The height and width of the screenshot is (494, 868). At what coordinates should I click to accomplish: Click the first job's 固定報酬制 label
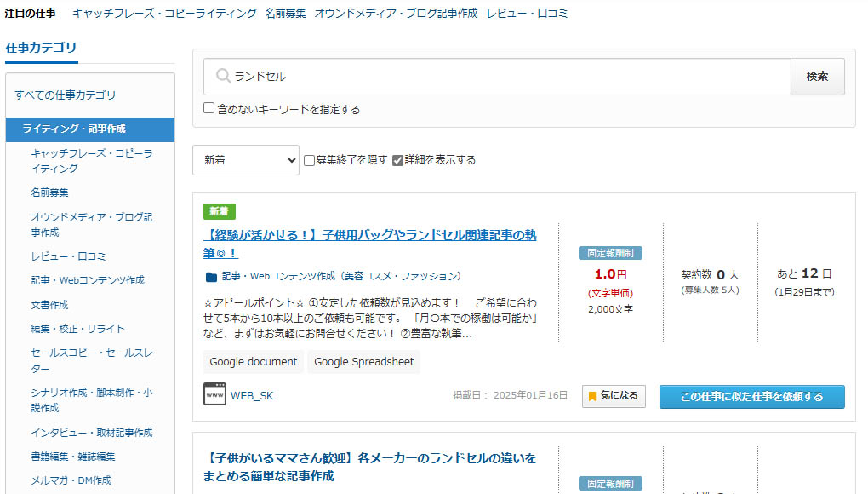pyautogui.click(x=611, y=253)
